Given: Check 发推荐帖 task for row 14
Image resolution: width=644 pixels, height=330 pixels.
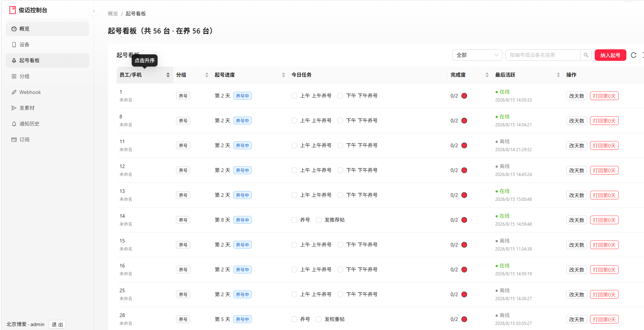Looking at the screenshot, I should pyautogui.click(x=319, y=220).
